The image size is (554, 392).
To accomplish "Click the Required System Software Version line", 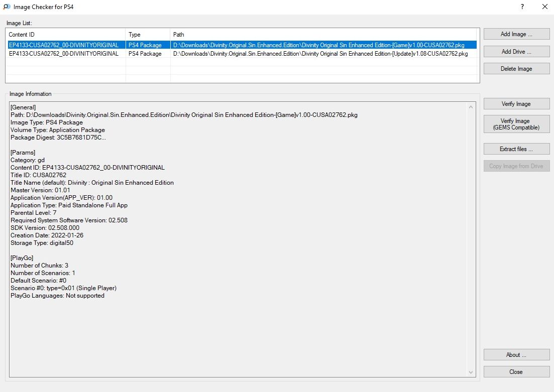I will [x=69, y=220].
